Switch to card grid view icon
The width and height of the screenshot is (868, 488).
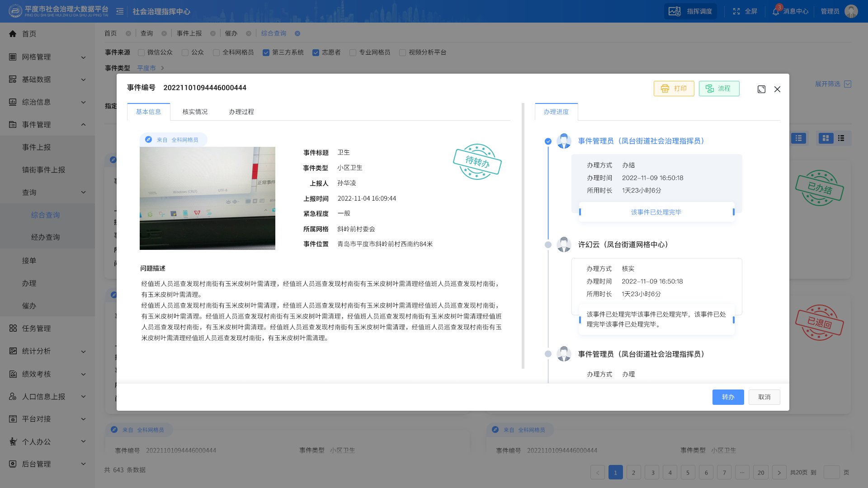point(826,138)
